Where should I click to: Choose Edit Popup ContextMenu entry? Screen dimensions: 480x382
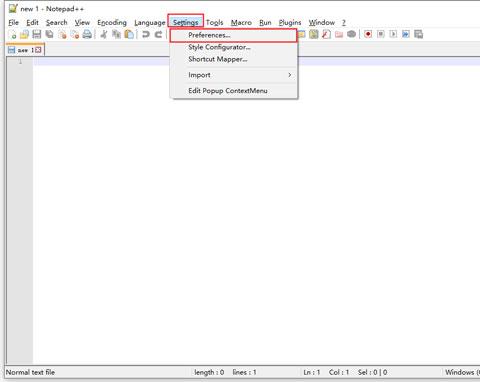[x=233, y=91]
